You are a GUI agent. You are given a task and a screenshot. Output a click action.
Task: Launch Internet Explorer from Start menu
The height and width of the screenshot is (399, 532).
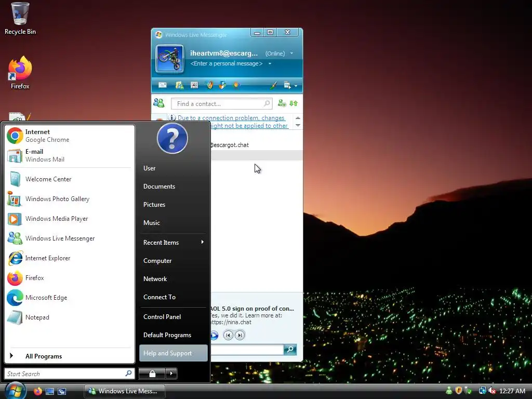coord(69,258)
